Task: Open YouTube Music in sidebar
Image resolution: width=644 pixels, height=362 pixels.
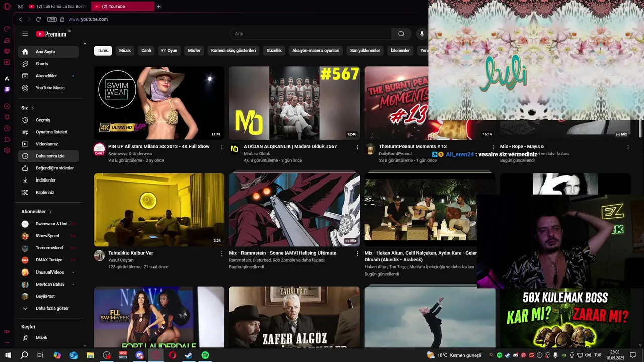Action: (x=48, y=88)
